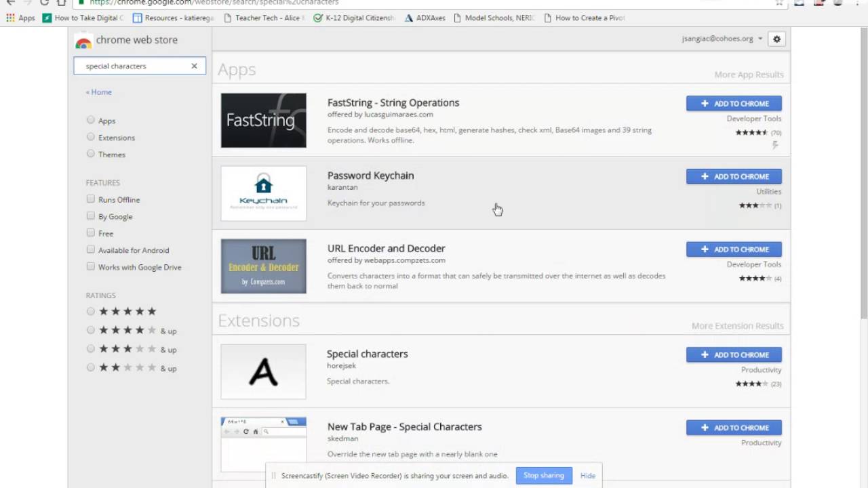Filter results to Extensions only
868x488 pixels.
point(91,137)
